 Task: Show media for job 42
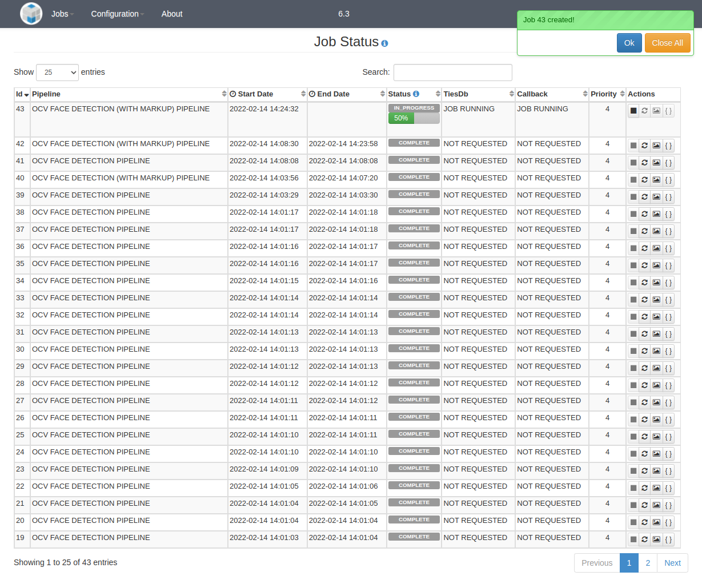pyautogui.click(x=656, y=146)
